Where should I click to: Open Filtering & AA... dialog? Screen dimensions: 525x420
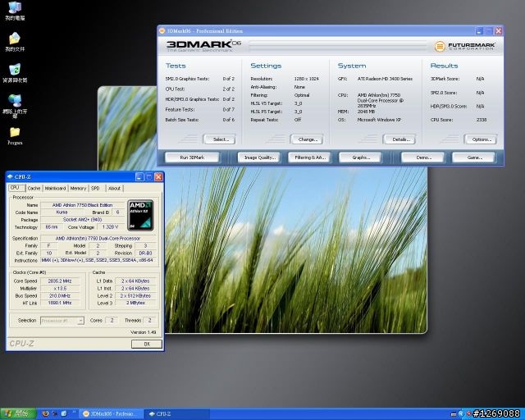[309, 157]
